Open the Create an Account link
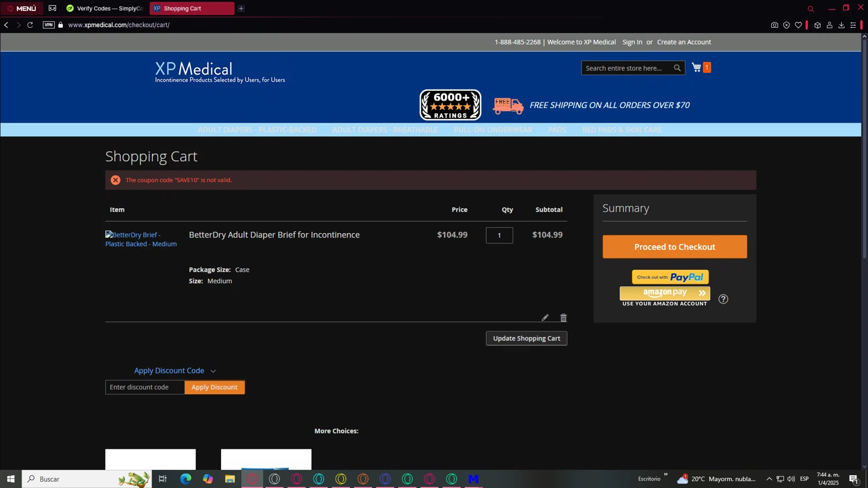 [684, 42]
